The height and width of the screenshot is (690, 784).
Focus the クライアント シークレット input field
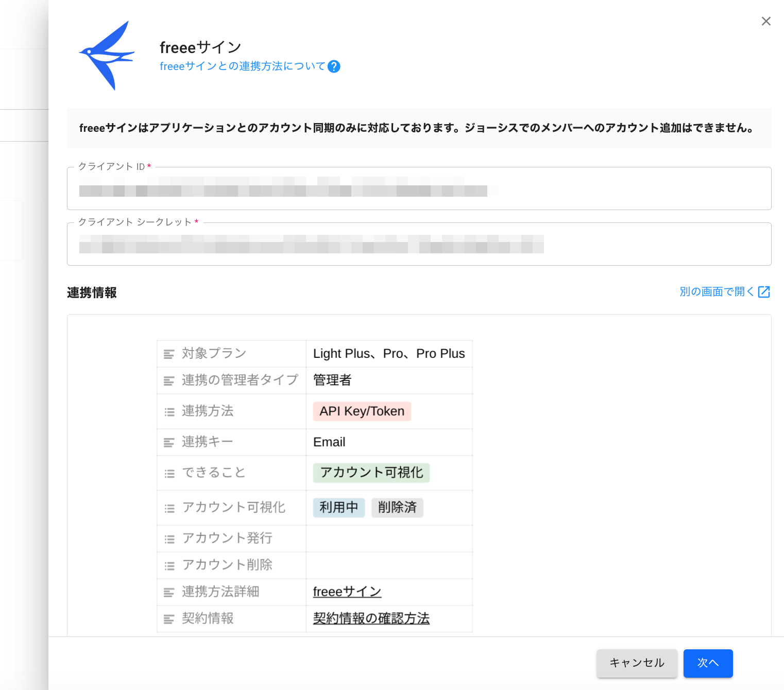pyautogui.click(x=419, y=245)
